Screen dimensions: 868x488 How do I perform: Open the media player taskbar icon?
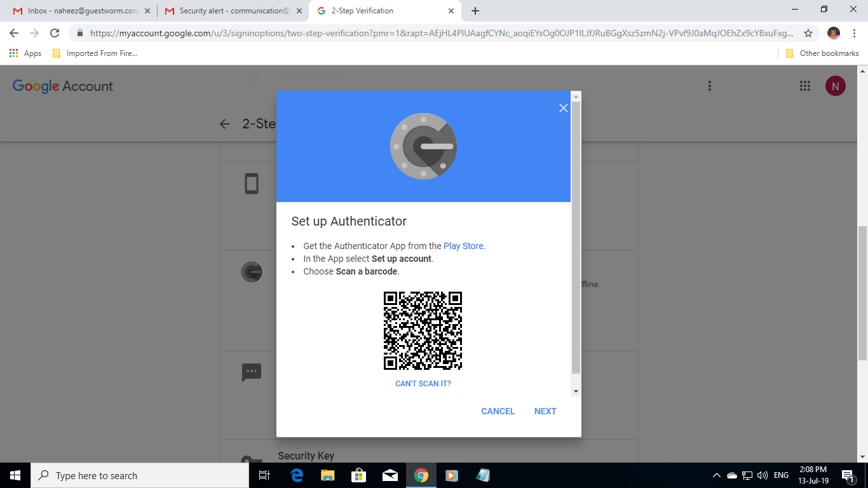click(x=452, y=475)
